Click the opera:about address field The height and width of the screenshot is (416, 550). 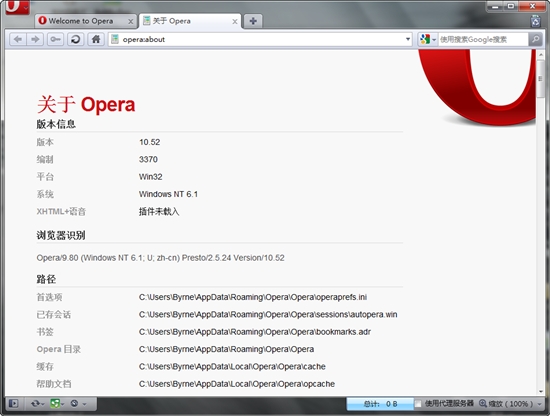260,39
